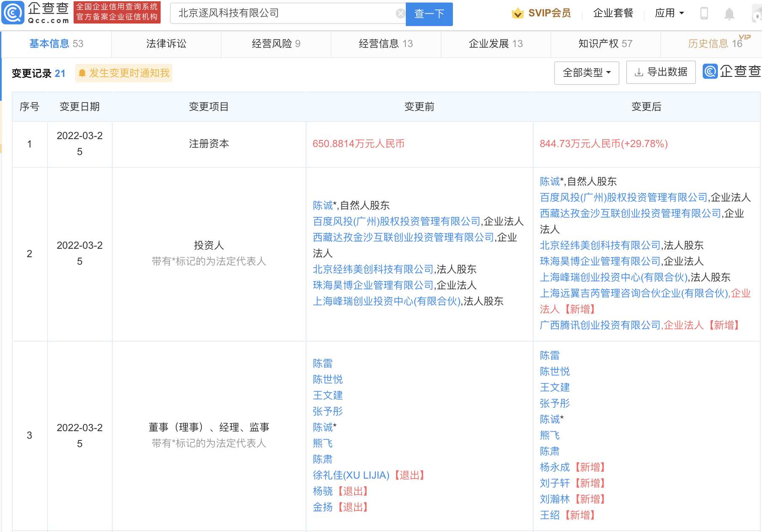Screen dimensions: 762x532
Task: Expand the 全部类型 filter dropdown
Action: click(x=586, y=73)
